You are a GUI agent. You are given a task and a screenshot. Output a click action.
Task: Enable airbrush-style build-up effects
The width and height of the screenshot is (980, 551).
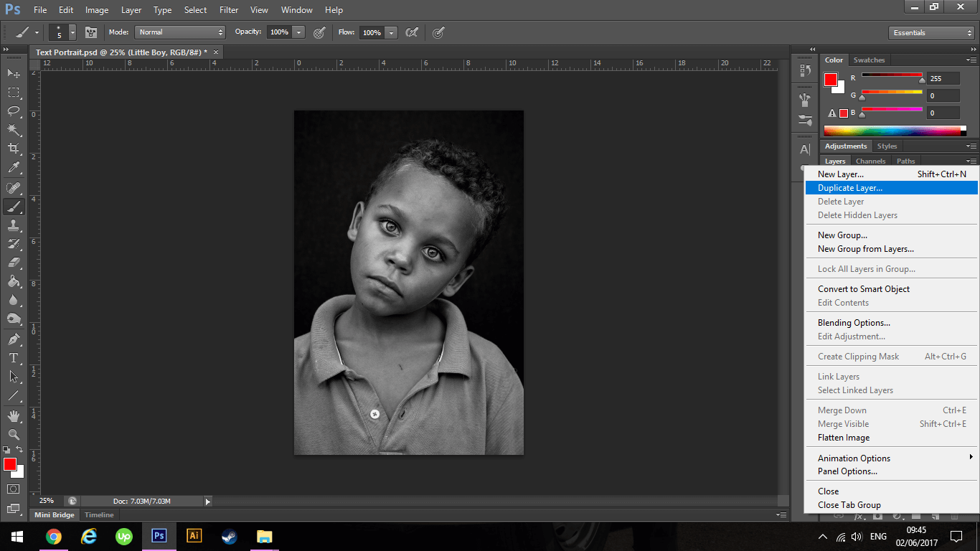coord(412,32)
